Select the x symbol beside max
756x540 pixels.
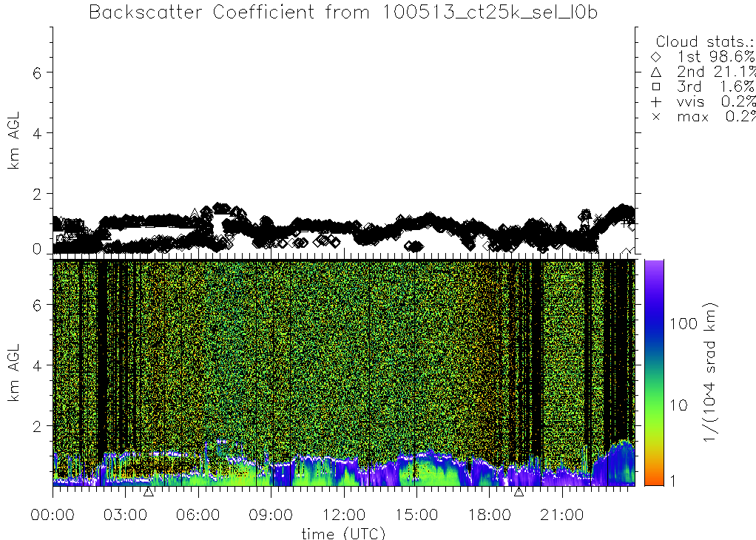pos(655,117)
